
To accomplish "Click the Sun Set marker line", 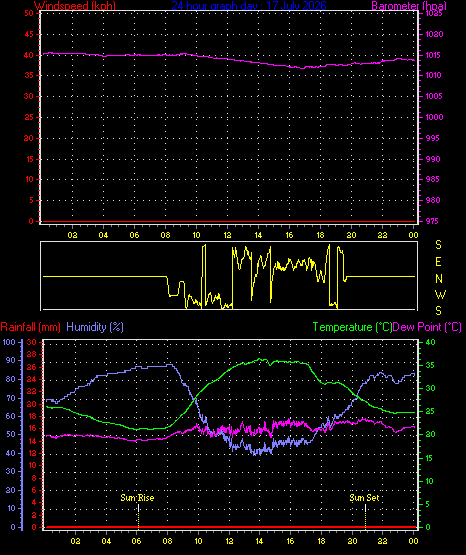I will (x=365, y=516).
